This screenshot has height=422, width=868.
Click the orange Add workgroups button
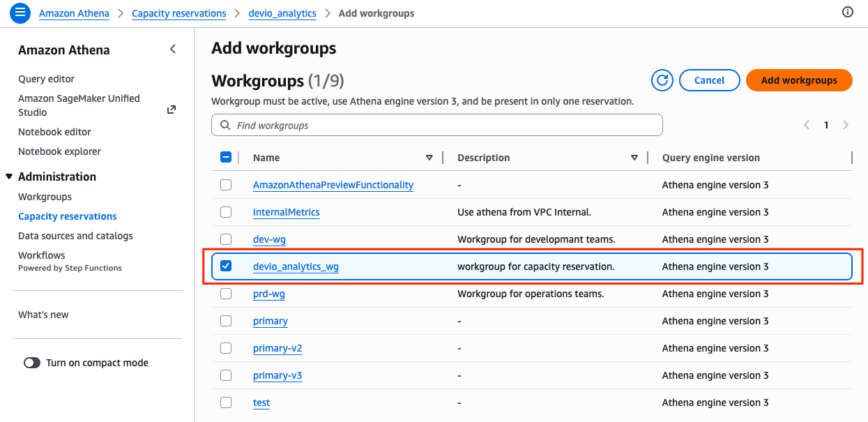799,80
